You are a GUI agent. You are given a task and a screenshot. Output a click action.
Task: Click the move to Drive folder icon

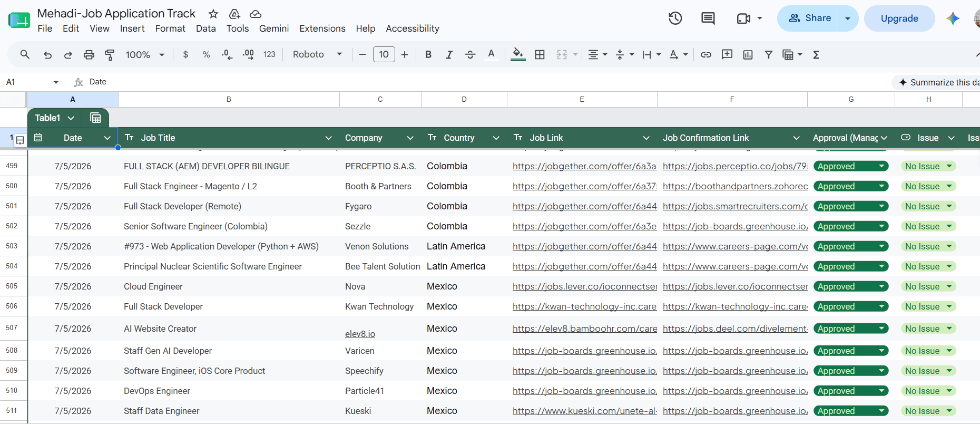(x=234, y=14)
